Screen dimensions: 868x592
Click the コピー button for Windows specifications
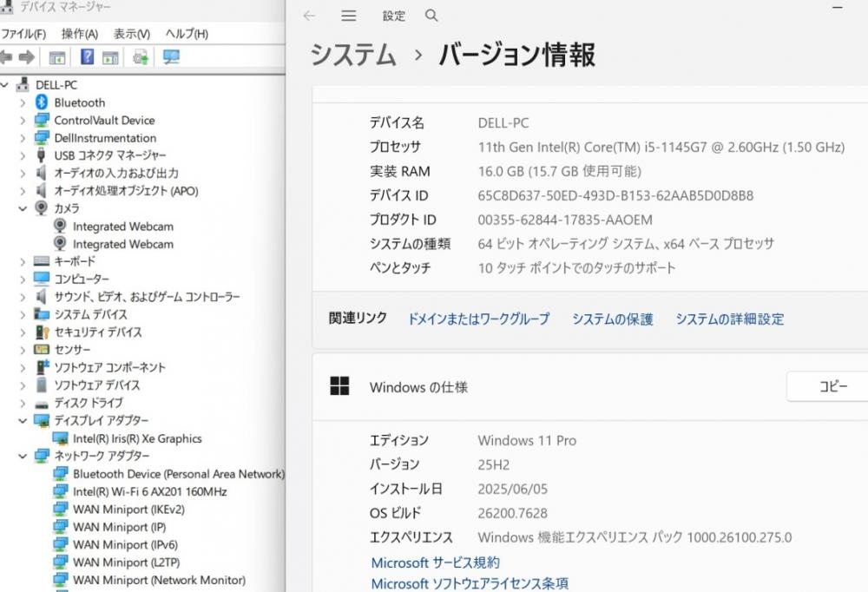[x=832, y=387]
